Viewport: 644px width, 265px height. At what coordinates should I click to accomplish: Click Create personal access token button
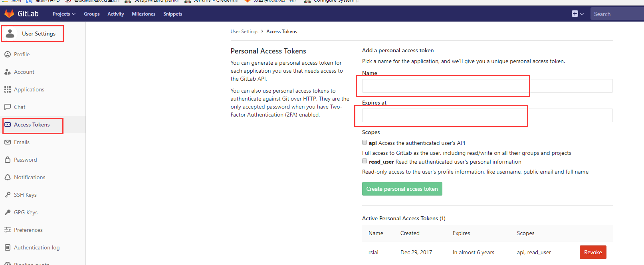point(402,189)
